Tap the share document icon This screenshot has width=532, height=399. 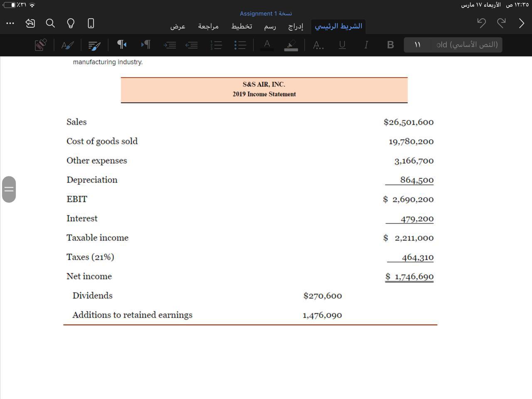coord(30,23)
